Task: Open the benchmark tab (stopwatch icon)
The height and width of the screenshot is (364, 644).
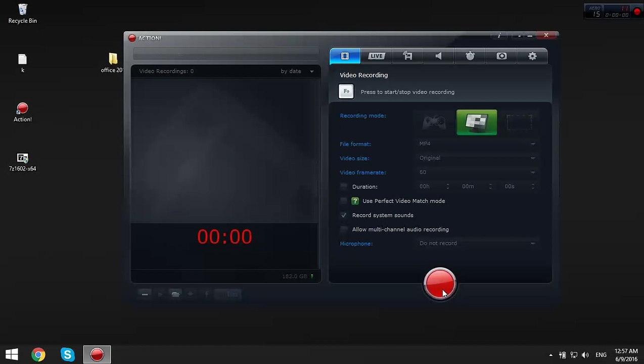Action: pyautogui.click(x=470, y=56)
